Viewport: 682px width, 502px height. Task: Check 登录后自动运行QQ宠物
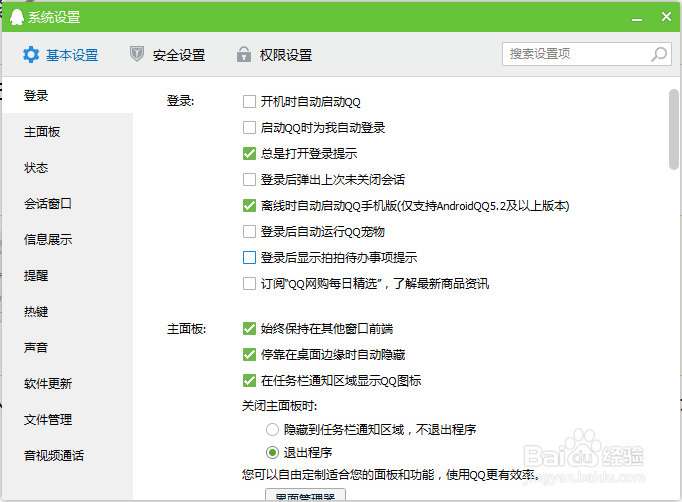click(249, 231)
